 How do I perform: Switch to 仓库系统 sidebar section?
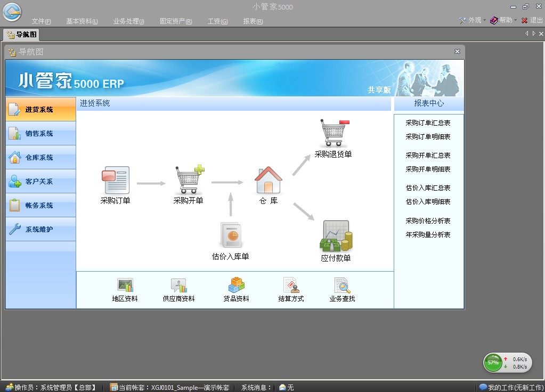(x=40, y=158)
